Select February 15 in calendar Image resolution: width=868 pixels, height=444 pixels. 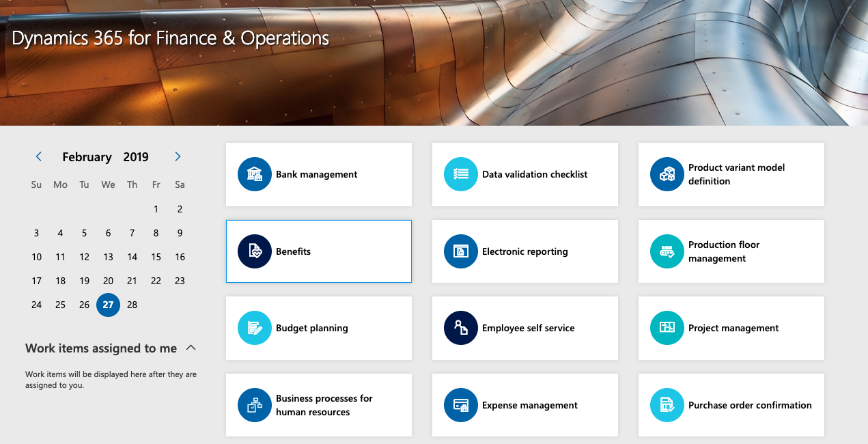[156, 257]
